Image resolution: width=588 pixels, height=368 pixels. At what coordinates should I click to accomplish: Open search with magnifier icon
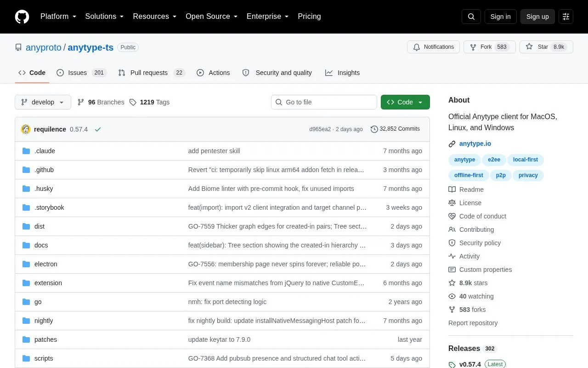pos(471,17)
